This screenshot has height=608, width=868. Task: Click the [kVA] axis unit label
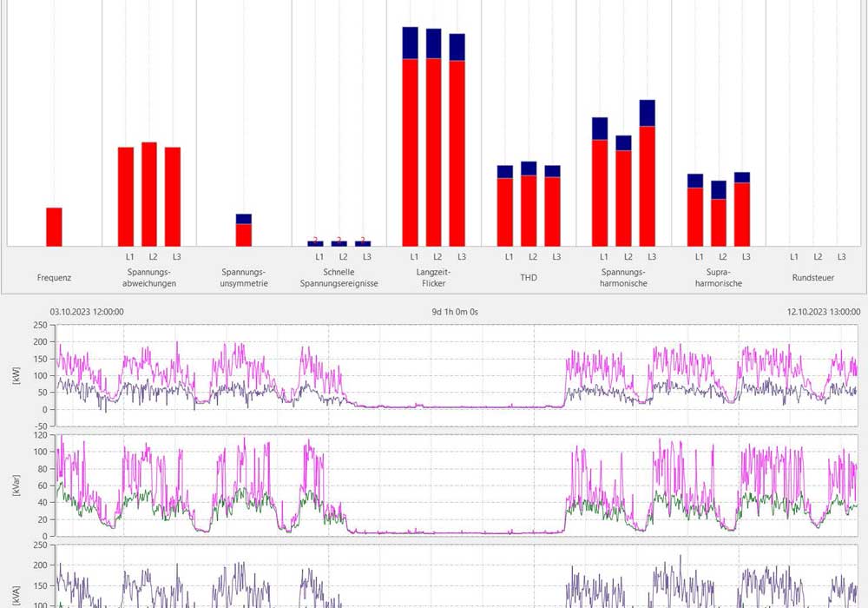[16, 597]
